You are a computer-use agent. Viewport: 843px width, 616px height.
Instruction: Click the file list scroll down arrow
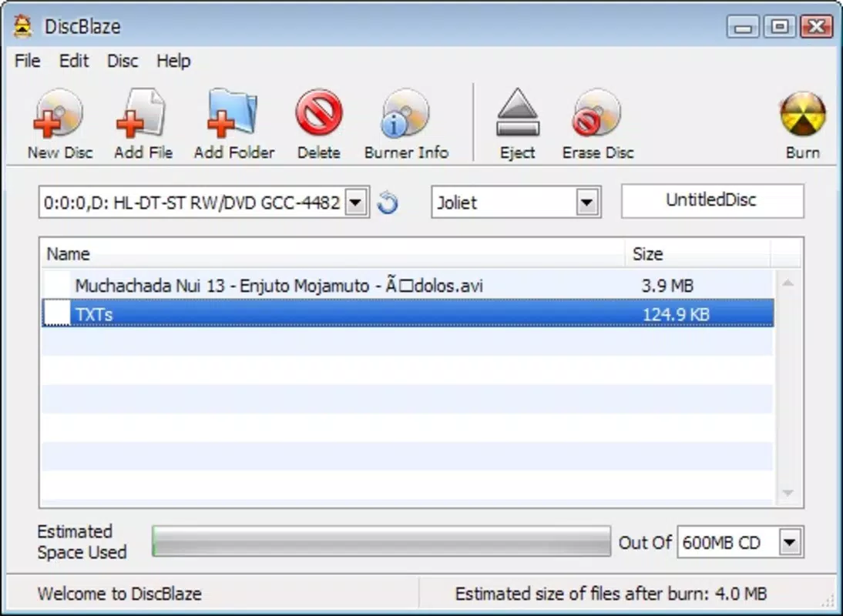pos(788,493)
